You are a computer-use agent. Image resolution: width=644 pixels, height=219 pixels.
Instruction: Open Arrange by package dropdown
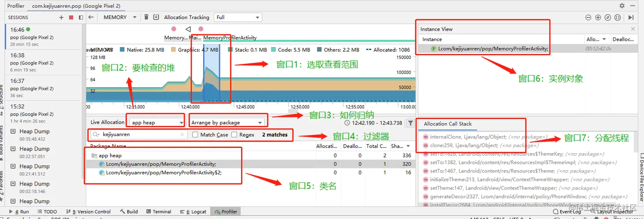pos(227,122)
